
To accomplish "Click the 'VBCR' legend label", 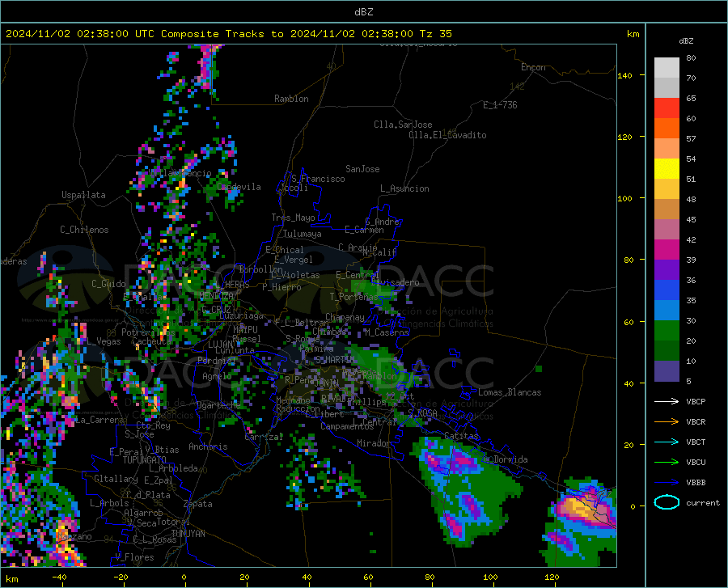I will [696, 421].
